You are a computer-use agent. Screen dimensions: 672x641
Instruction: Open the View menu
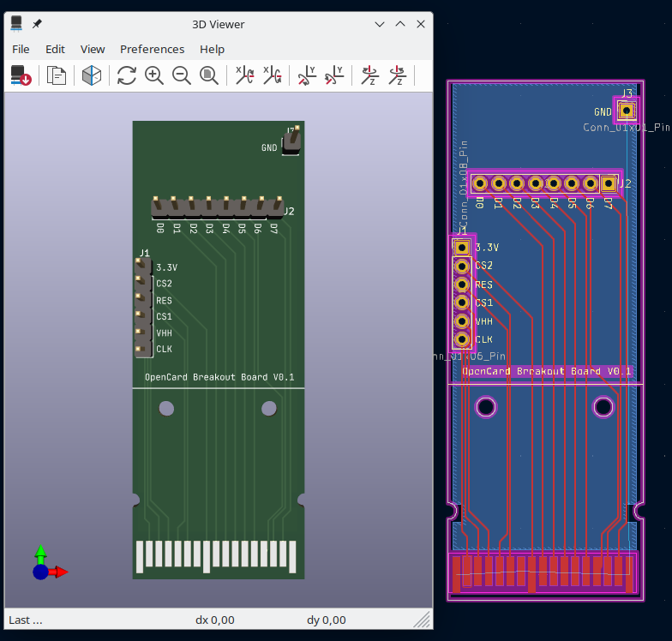click(x=93, y=50)
